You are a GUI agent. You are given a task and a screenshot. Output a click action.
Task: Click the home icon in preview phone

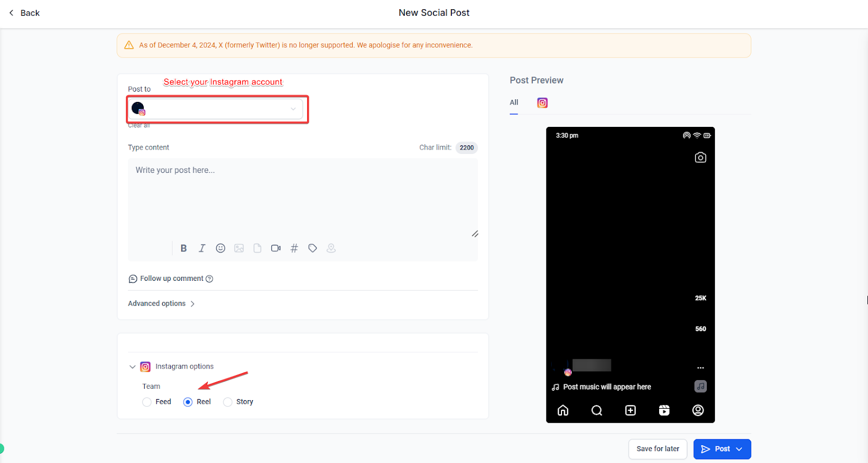pos(563,410)
